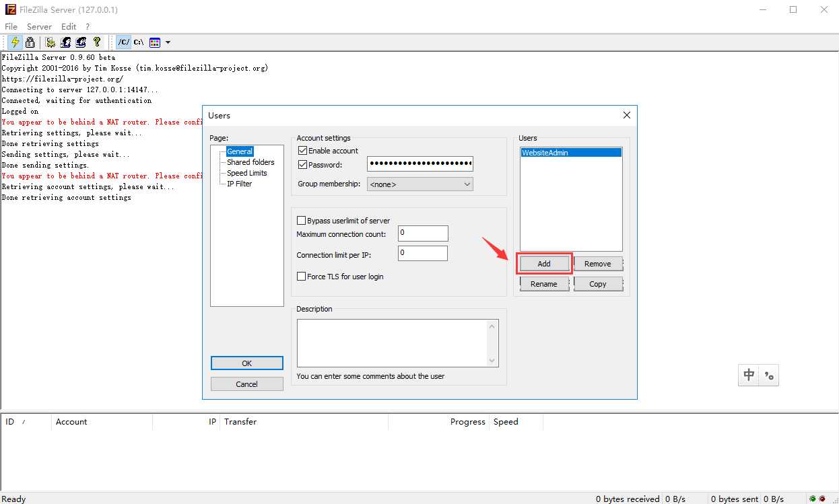Click the FileZilla Server title bar icon
Screen dimensions: 839x504
[x=10, y=10]
